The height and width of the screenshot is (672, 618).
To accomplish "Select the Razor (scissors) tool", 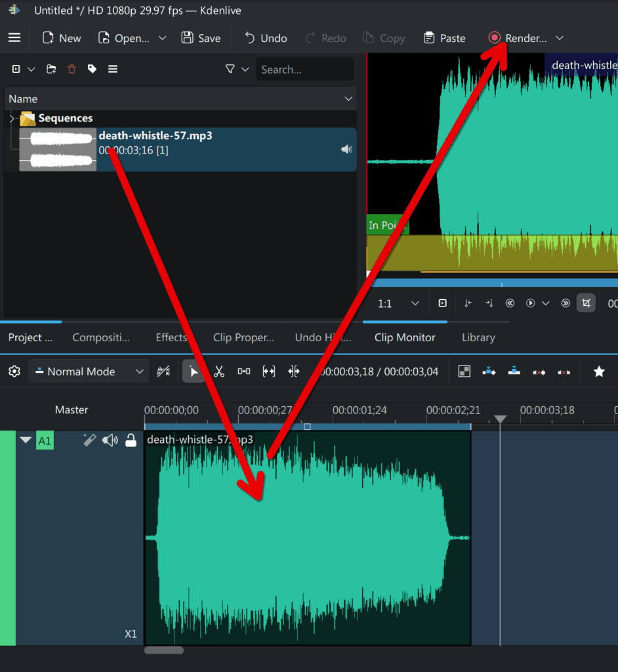I will tap(219, 371).
